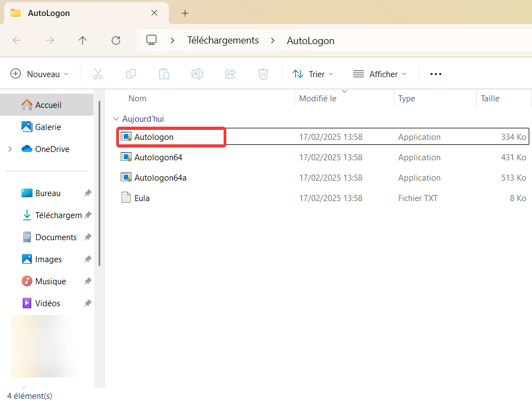Open Images in the sidebar
The image size is (532, 401).
tap(47, 259)
